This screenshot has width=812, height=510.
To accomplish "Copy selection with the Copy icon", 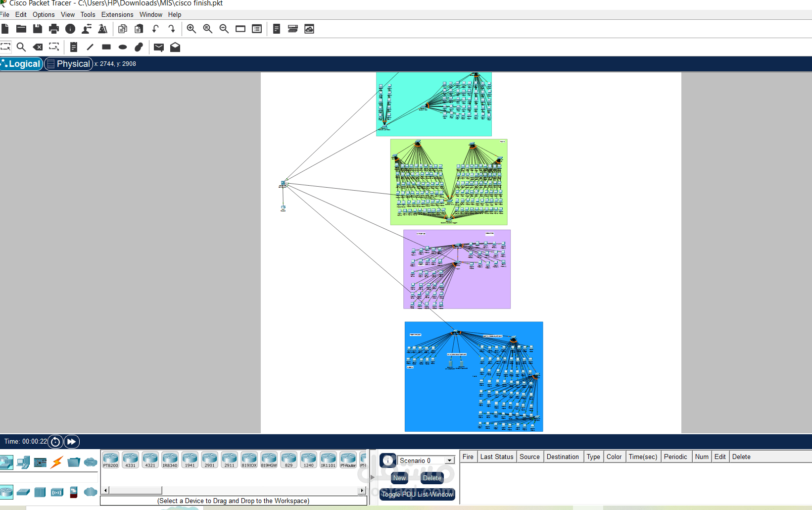I will [x=123, y=29].
